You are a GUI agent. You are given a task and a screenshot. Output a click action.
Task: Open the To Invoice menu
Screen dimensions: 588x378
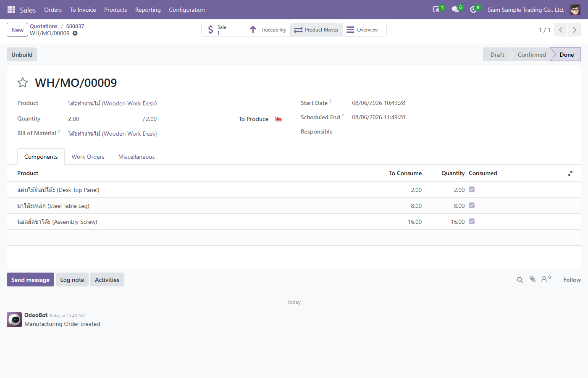[83, 10]
